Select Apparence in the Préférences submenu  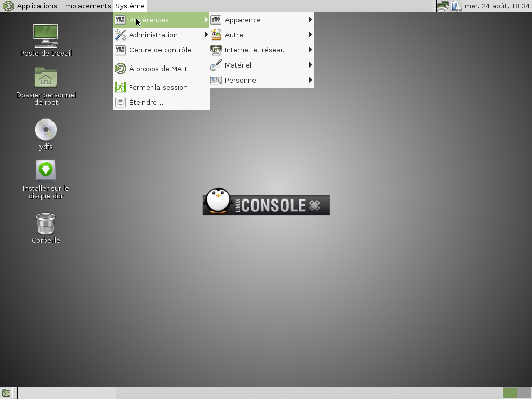[243, 20]
